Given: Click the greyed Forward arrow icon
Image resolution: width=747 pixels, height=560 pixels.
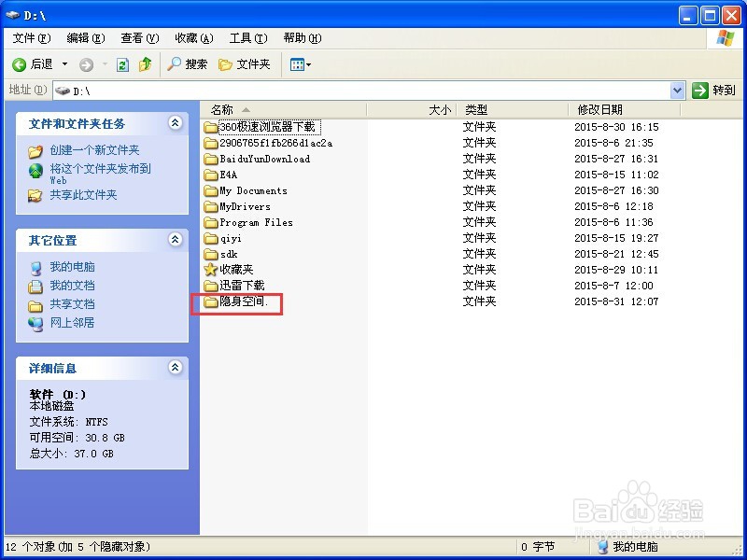Looking at the screenshot, I should click(86, 64).
